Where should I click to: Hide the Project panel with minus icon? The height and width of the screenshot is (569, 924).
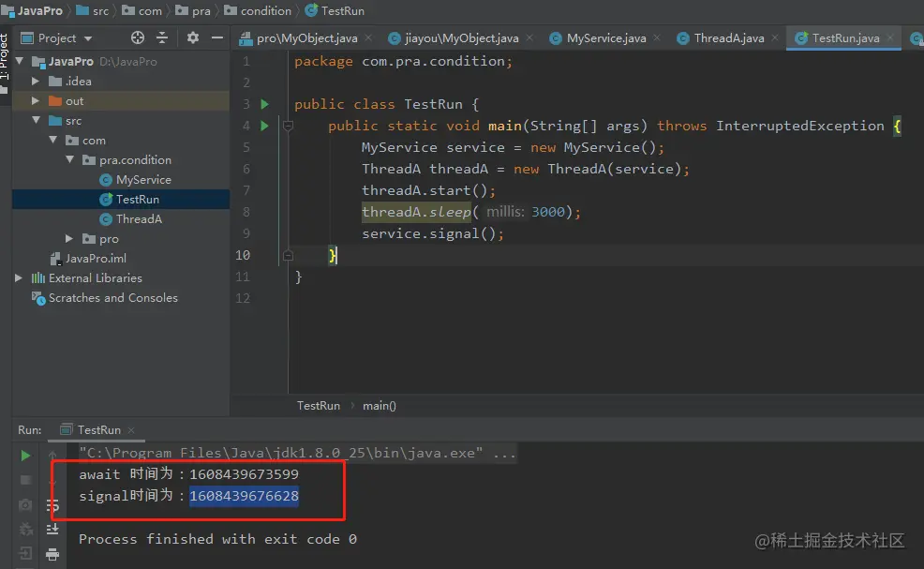216,37
